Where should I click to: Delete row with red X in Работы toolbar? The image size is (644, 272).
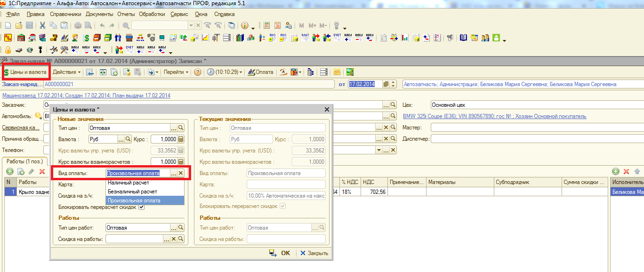[42, 172]
